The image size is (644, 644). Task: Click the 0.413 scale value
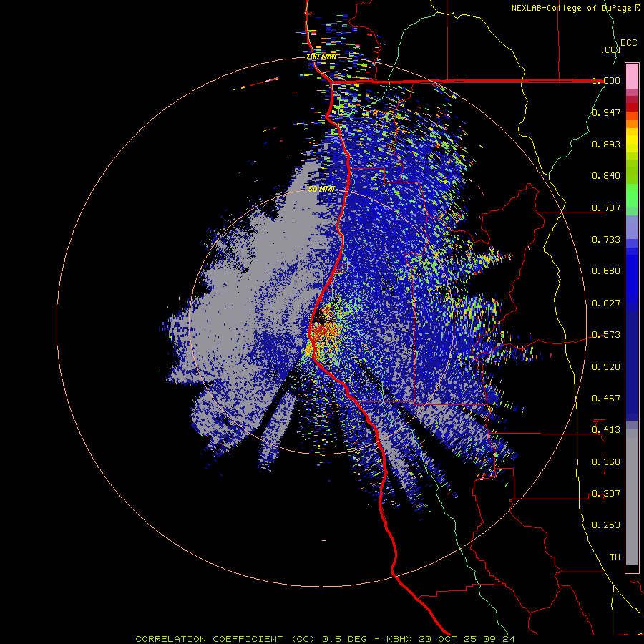[x=606, y=430]
